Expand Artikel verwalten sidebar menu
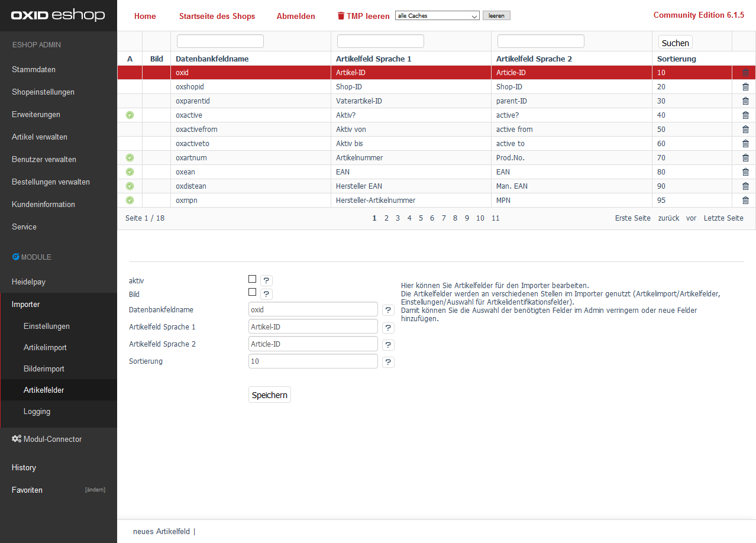The width and height of the screenshot is (756, 543). coord(40,137)
